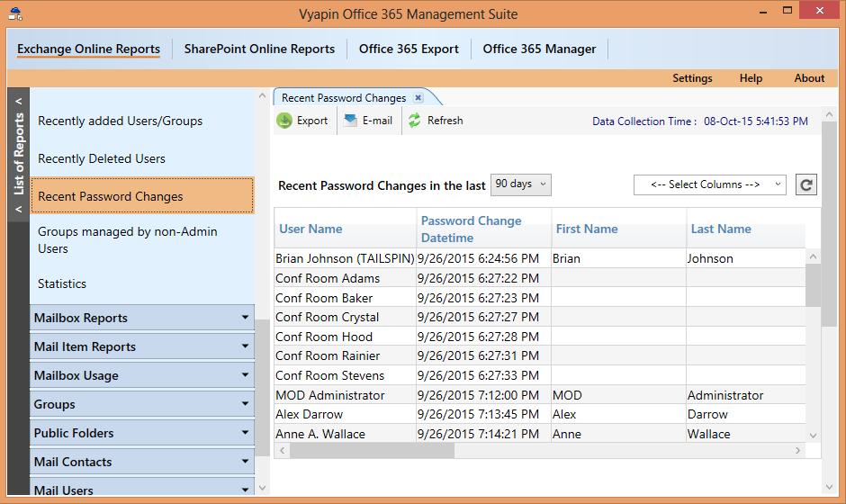Click the E-mail envelope icon
This screenshot has width=846, height=504.
pos(348,121)
